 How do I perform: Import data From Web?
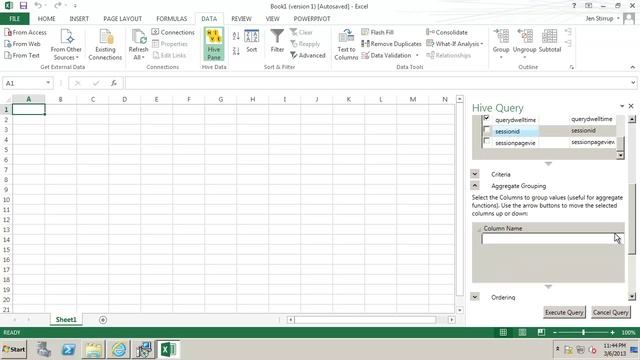click(22, 44)
